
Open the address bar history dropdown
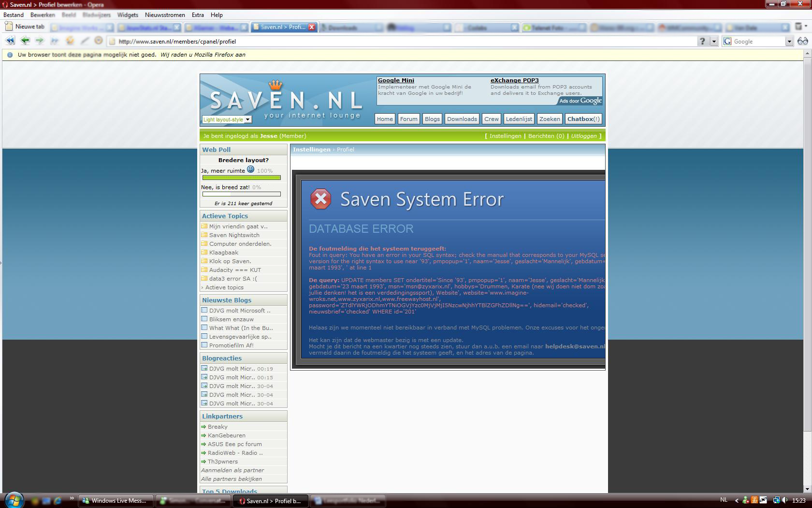pos(713,41)
